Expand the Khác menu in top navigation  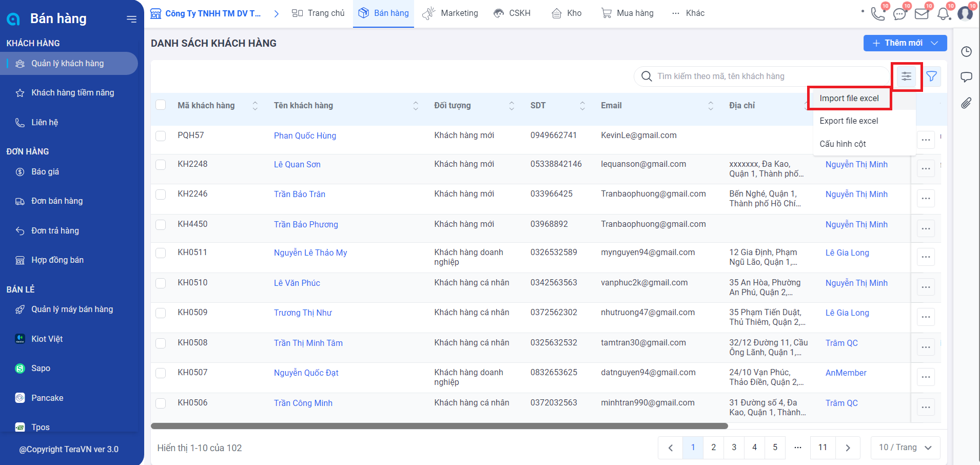(x=688, y=13)
